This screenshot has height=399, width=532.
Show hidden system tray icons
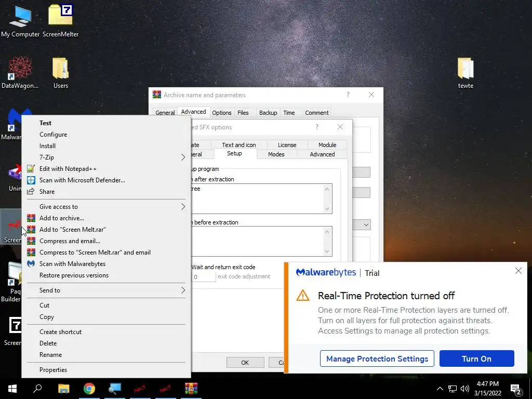(x=440, y=389)
